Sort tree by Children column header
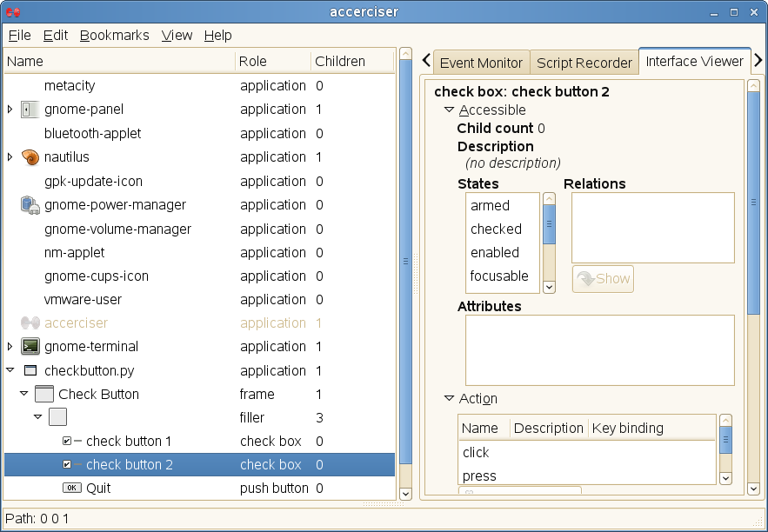Viewport: 768px width, 532px height. click(352, 61)
